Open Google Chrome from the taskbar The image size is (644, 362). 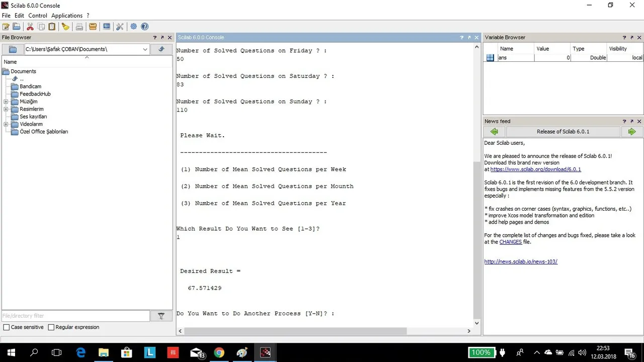pos(219,352)
